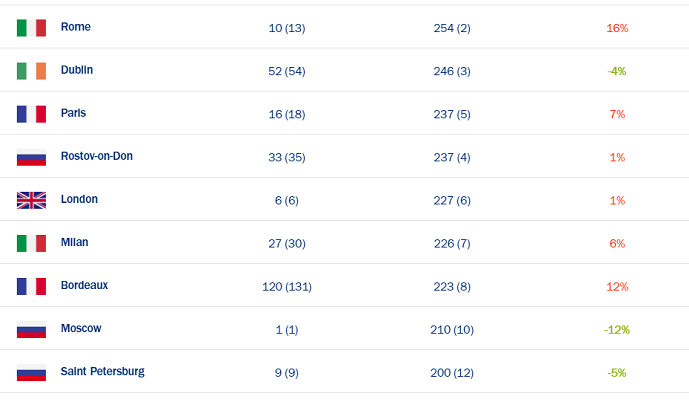689x400 pixels.
Task: Open the Moscow city link
Action: pyautogui.click(x=81, y=328)
